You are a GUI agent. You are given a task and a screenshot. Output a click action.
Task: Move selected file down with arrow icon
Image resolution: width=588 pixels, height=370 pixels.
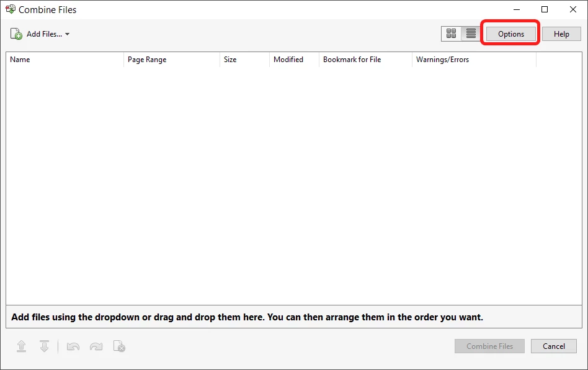44,346
